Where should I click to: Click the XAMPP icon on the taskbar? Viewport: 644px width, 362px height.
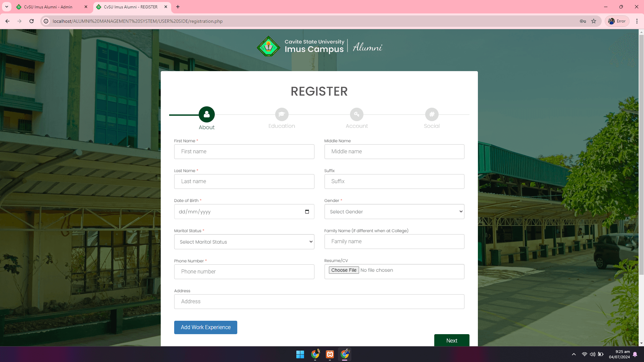click(x=330, y=354)
